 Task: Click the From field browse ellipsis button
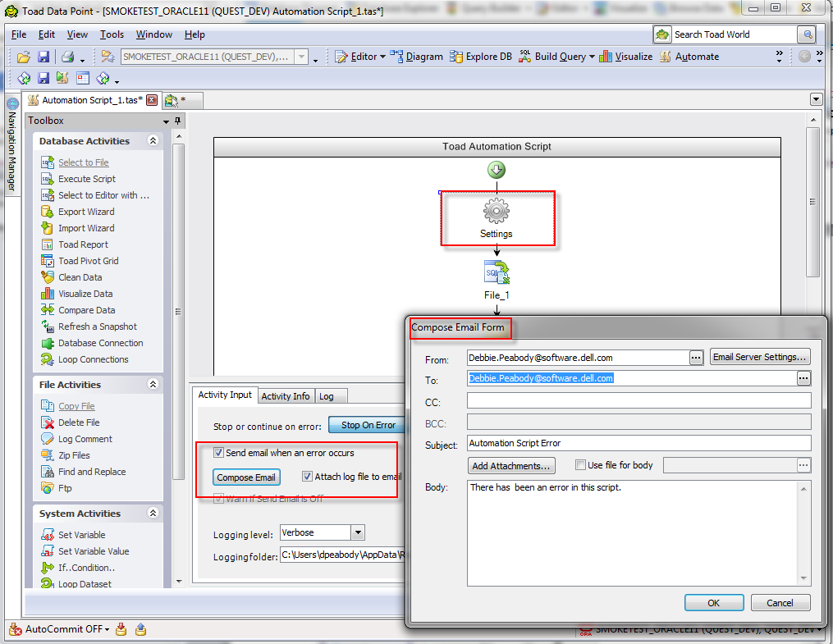pos(696,358)
